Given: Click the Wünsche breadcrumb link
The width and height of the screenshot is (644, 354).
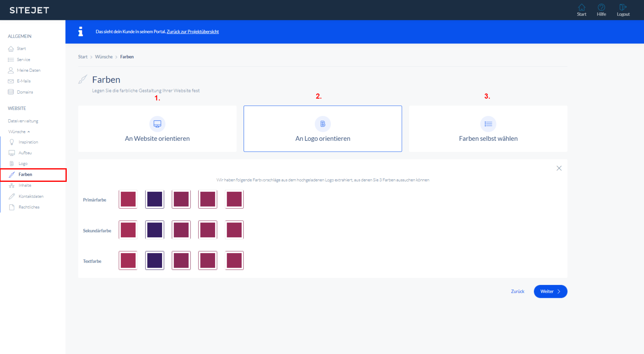Looking at the screenshot, I should click(104, 57).
